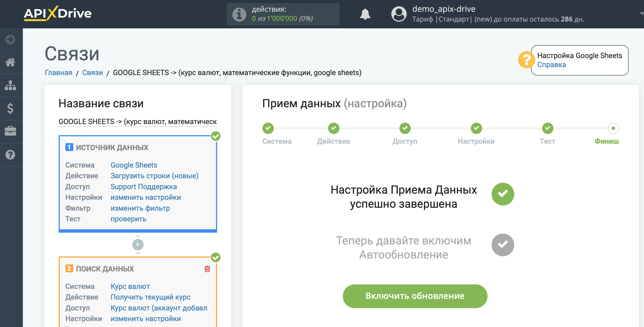Go to Тест step
Viewport: 644px width, 327px height.
(x=548, y=128)
